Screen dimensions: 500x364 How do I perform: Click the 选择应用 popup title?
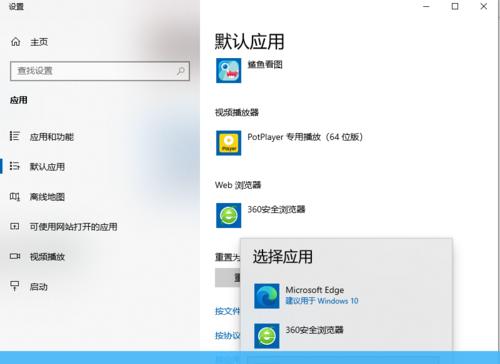[x=283, y=257]
